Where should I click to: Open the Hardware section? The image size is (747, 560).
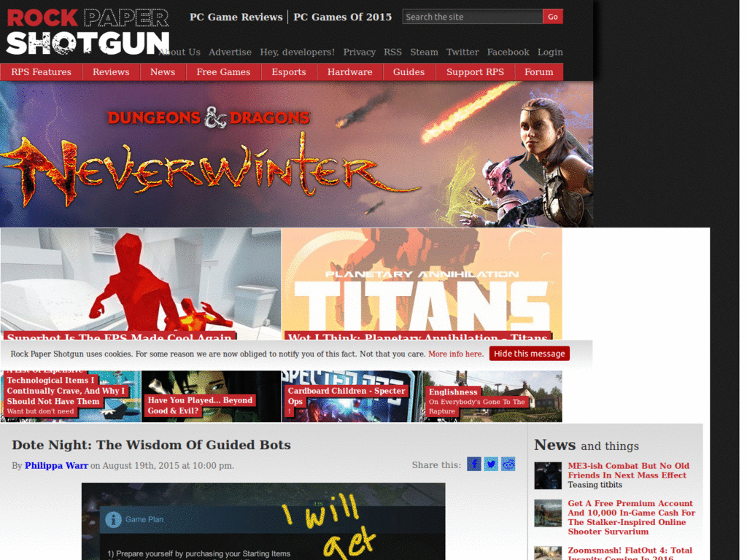(349, 72)
